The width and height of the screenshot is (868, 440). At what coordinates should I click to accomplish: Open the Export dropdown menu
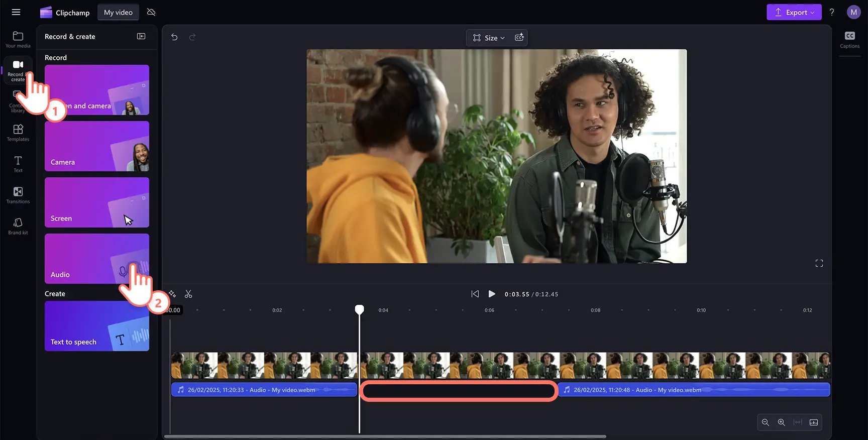pos(794,12)
